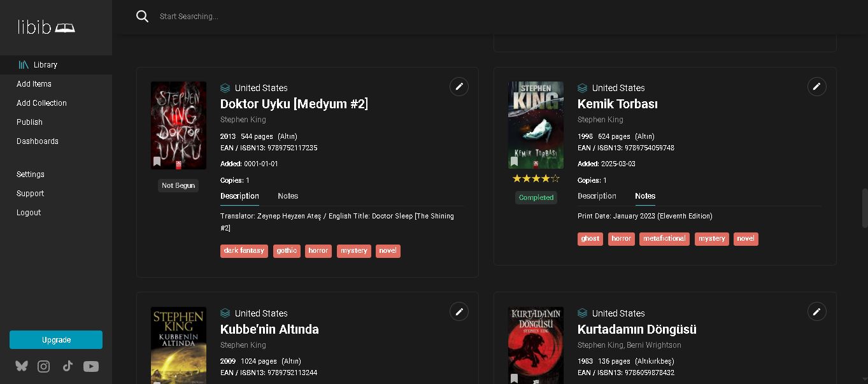Switch to Description tab for Kemik Torbası
868x384 pixels.
click(x=597, y=196)
